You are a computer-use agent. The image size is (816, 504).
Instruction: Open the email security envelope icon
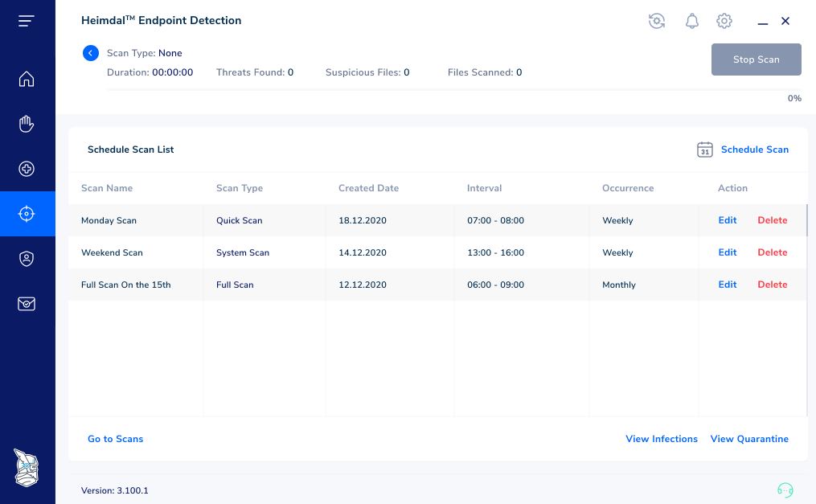pos(27,304)
